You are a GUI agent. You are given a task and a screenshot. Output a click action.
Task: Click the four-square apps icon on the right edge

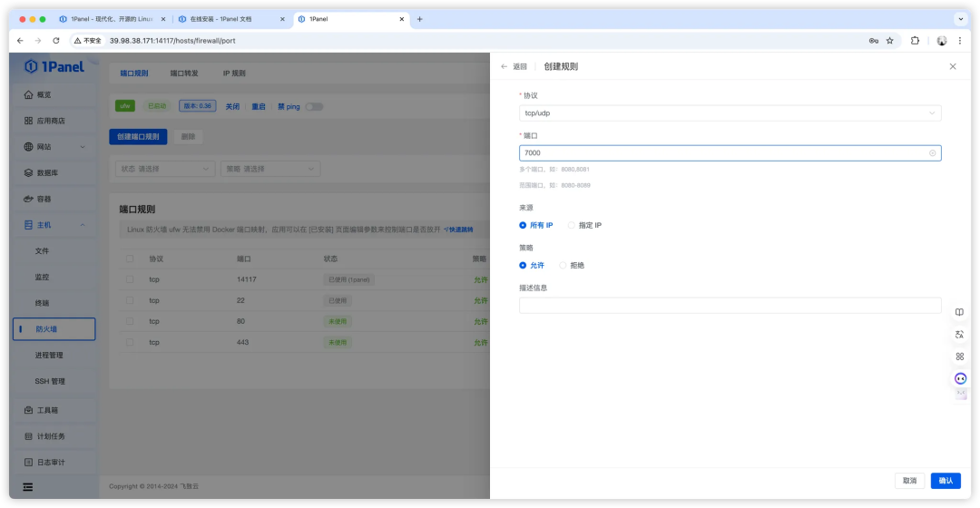point(959,357)
